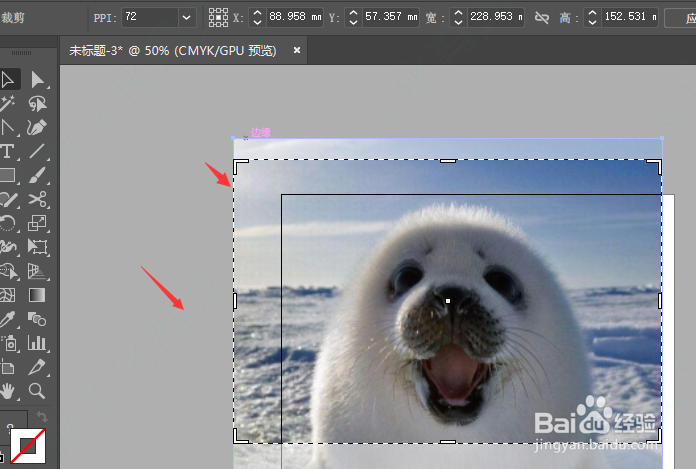Select the Shaper pencil tool
Viewport: 696px width, 469px height.
[x=8, y=199]
